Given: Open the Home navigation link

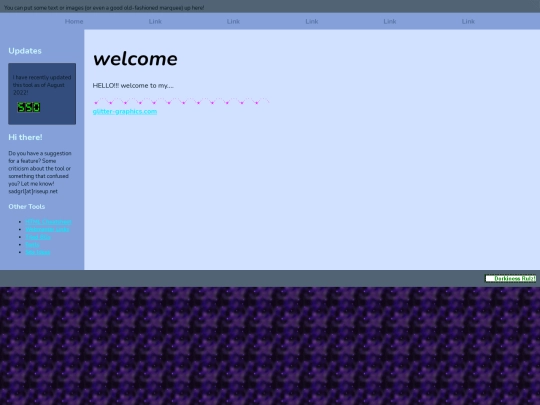Looking at the screenshot, I should pyautogui.click(x=74, y=21).
